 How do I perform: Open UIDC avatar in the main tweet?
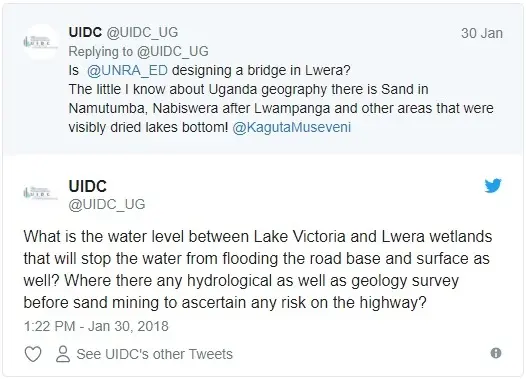(41, 193)
